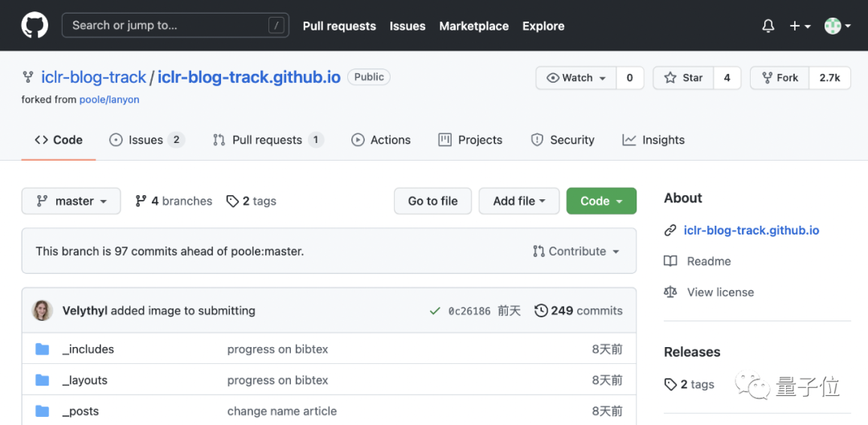The height and width of the screenshot is (425, 868).
Task: Open the _includes folder icon
Action: [42, 349]
